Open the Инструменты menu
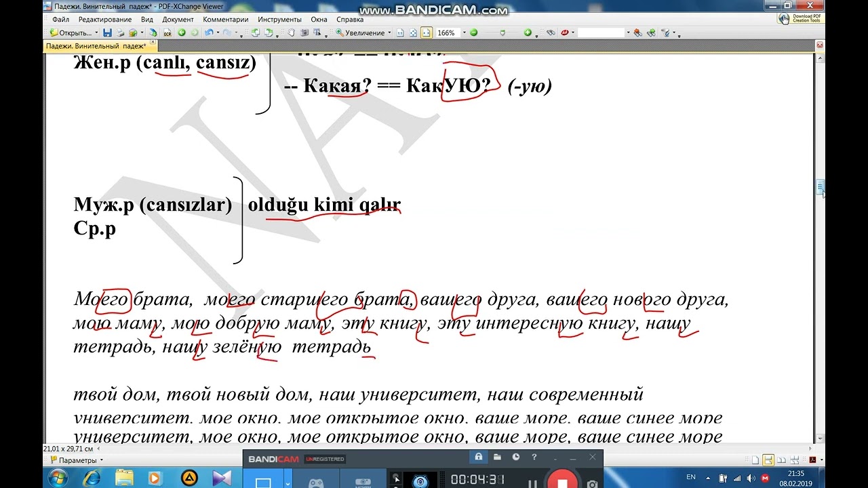Viewport: 868px width, 488px height. click(x=279, y=20)
